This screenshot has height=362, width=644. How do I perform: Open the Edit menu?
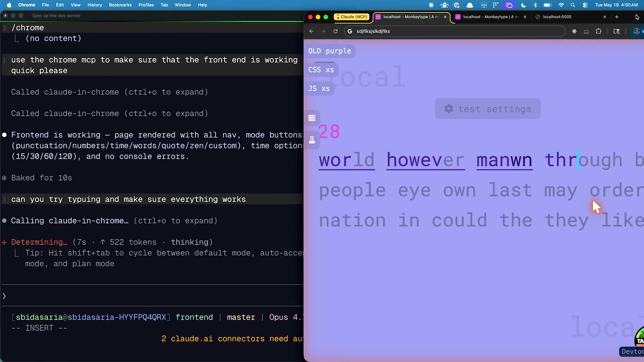pyautogui.click(x=60, y=5)
